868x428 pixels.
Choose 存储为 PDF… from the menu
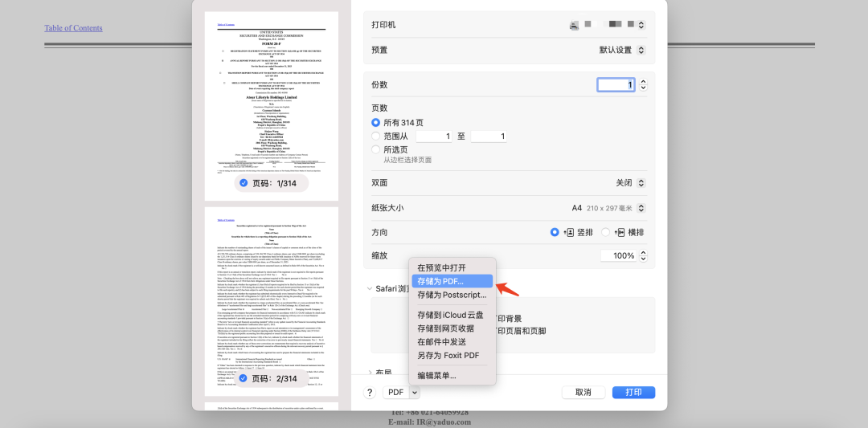[x=451, y=281]
